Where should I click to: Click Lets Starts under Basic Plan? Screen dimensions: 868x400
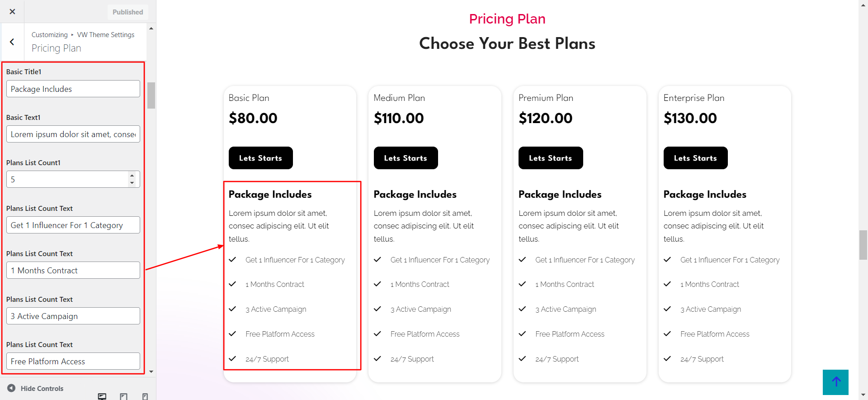[260, 158]
